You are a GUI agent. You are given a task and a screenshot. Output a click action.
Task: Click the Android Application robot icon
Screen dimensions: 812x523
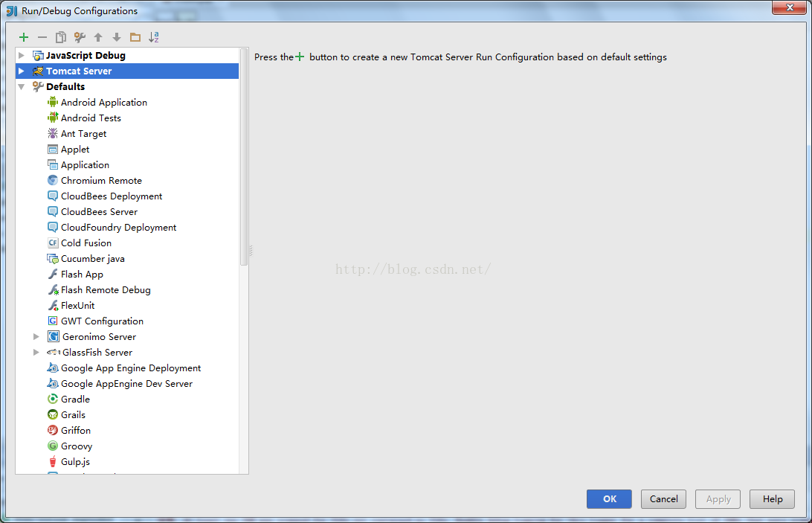point(53,102)
